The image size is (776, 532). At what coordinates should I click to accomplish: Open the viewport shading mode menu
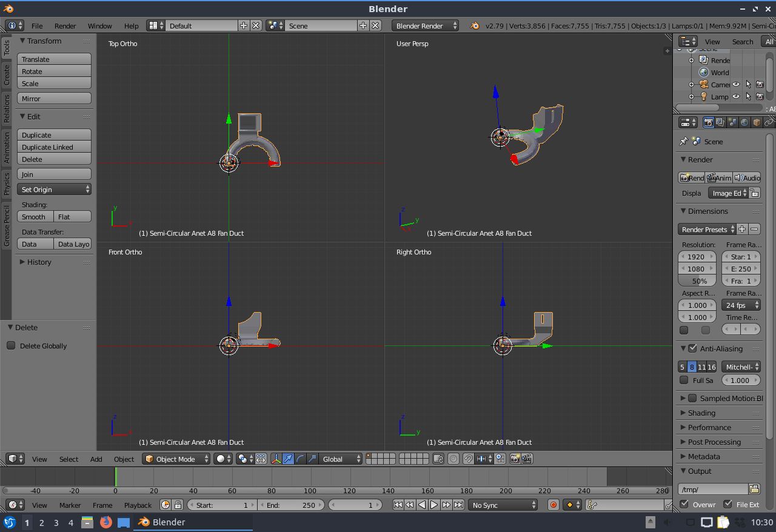[222, 459]
